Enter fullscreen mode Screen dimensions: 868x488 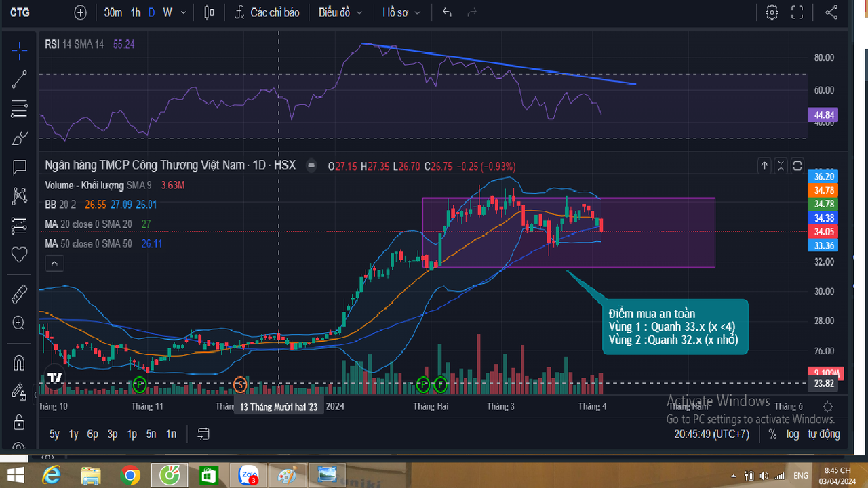tap(797, 12)
